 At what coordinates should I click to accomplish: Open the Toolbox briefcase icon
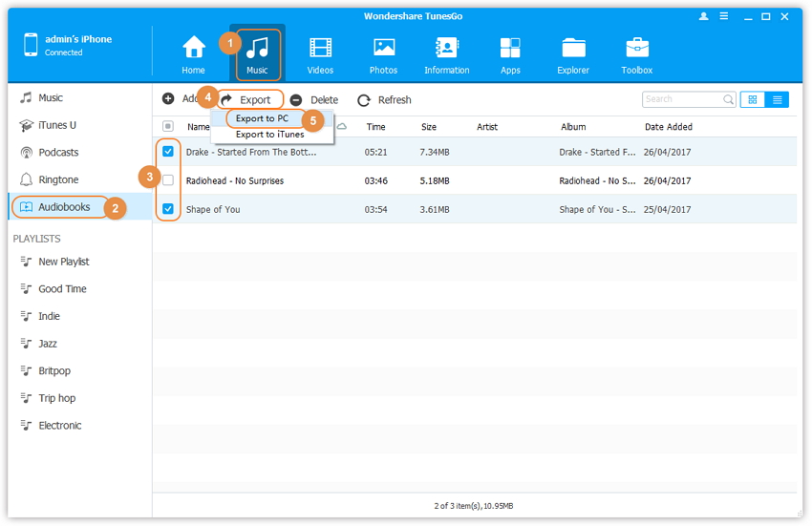tap(637, 48)
